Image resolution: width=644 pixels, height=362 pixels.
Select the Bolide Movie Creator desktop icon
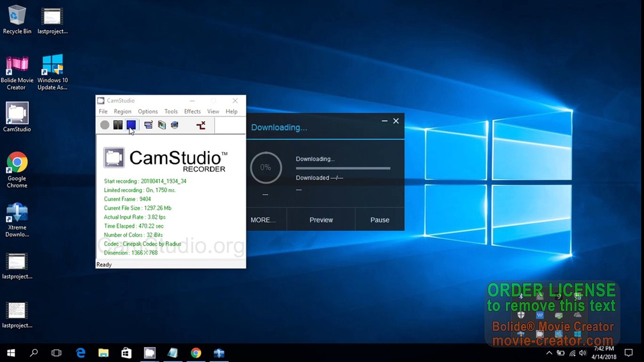(x=17, y=73)
